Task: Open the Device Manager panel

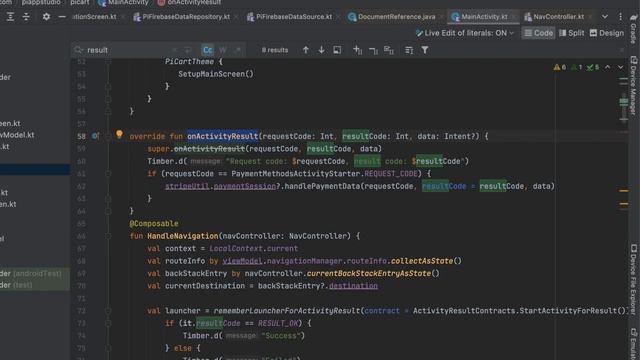Action: tap(633, 85)
